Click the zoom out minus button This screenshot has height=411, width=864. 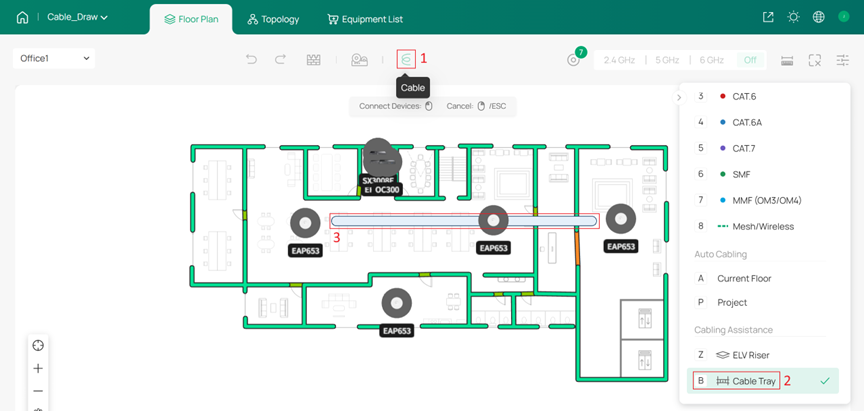pos(38,391)
